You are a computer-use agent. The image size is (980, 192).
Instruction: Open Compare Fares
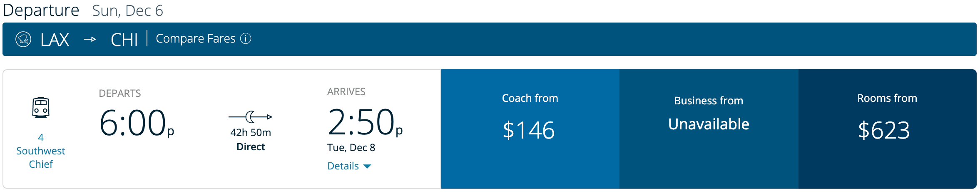pyautogui.click(x=196, y=39)
